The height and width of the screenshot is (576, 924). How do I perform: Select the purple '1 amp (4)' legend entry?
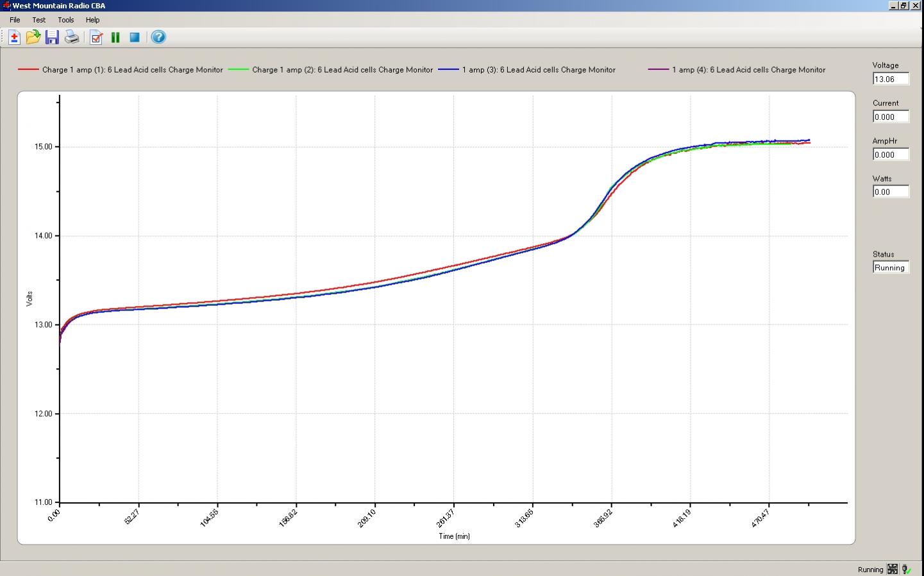pyautogui.click(x=737, y=70)
